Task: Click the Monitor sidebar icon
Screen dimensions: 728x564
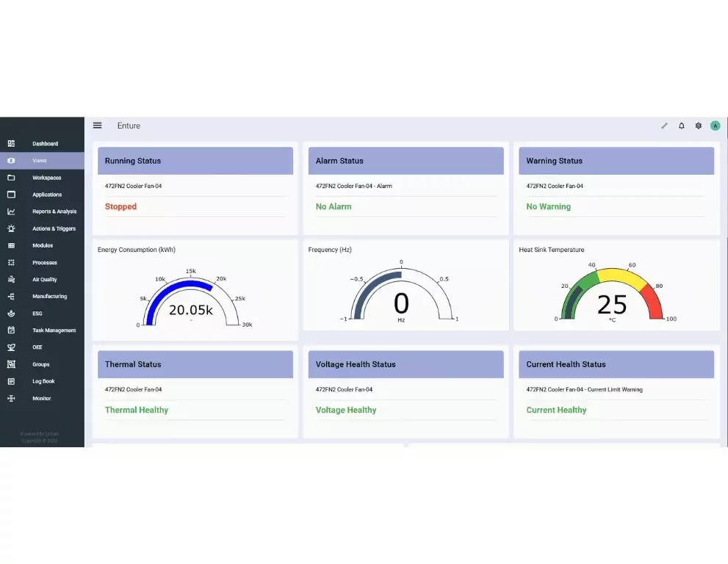Action: click(x=12, y=397)
